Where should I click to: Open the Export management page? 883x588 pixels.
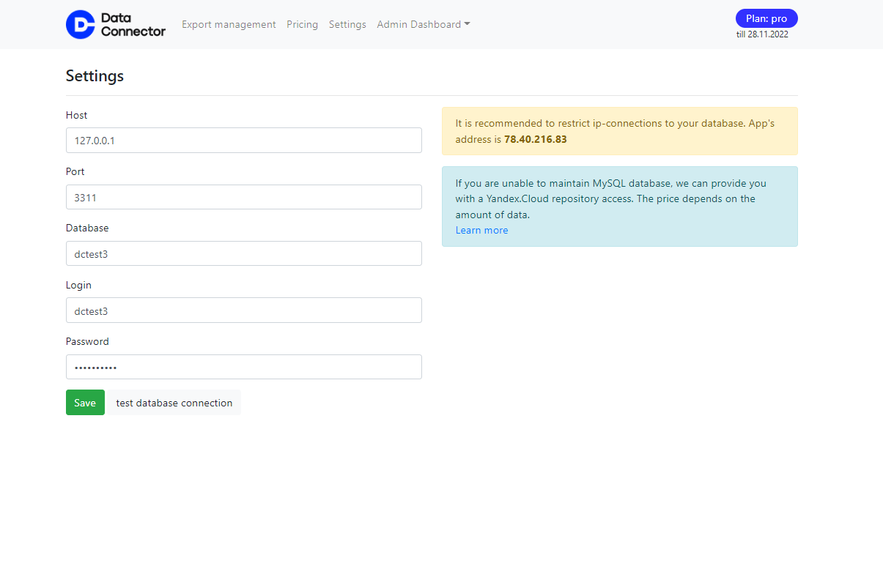[x=229, y=24]
